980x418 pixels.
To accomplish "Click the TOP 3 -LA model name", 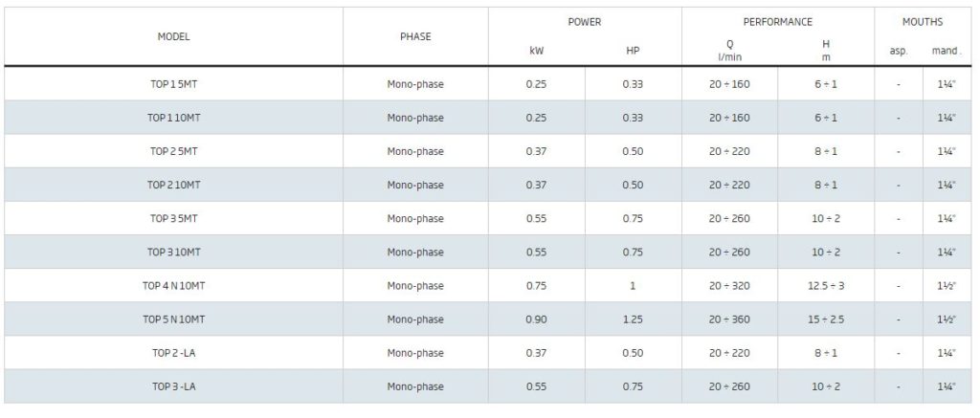I will pyautogui.click(x=173, y=386).
